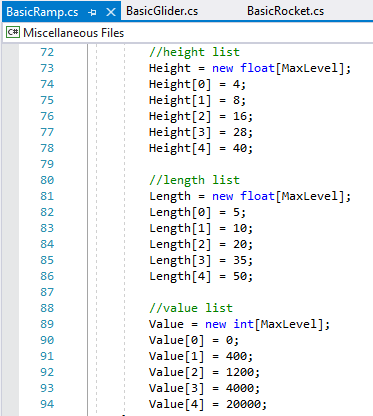The image size is (373, 416).
Task: Close the BasicRamp.cs tab
Action: 111,12
